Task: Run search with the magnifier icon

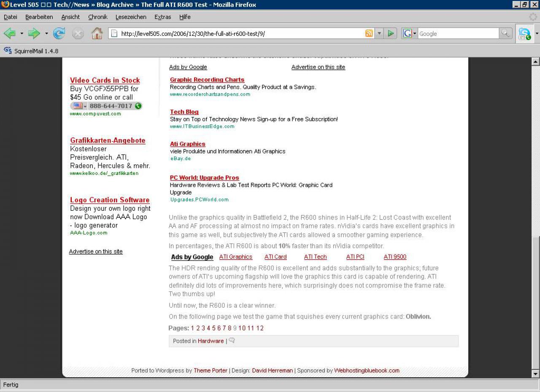Action: point(505,34)
